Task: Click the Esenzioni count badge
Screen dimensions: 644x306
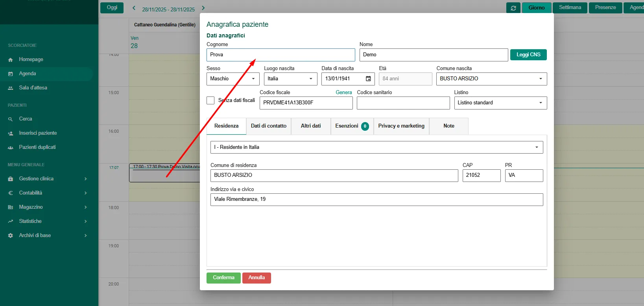Action: tap(365, 126)
